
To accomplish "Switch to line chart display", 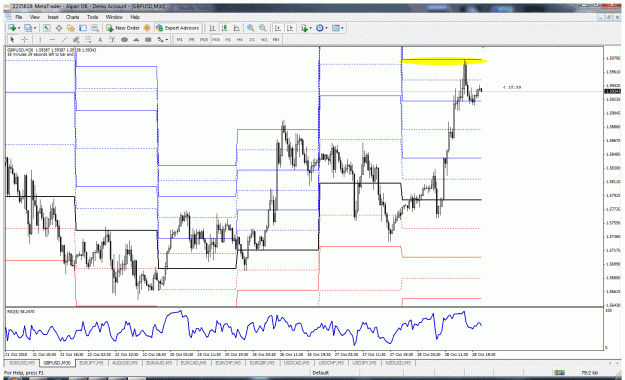I will 236,28.
